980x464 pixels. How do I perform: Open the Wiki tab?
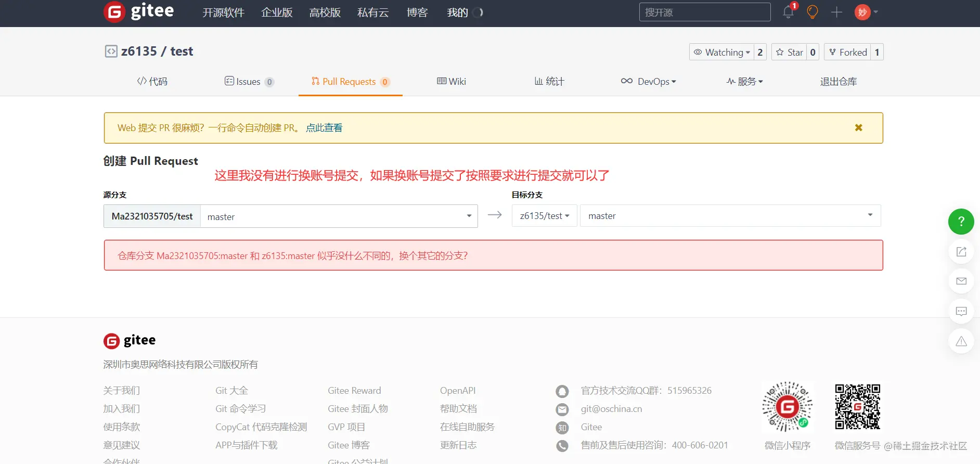[452, 82]
